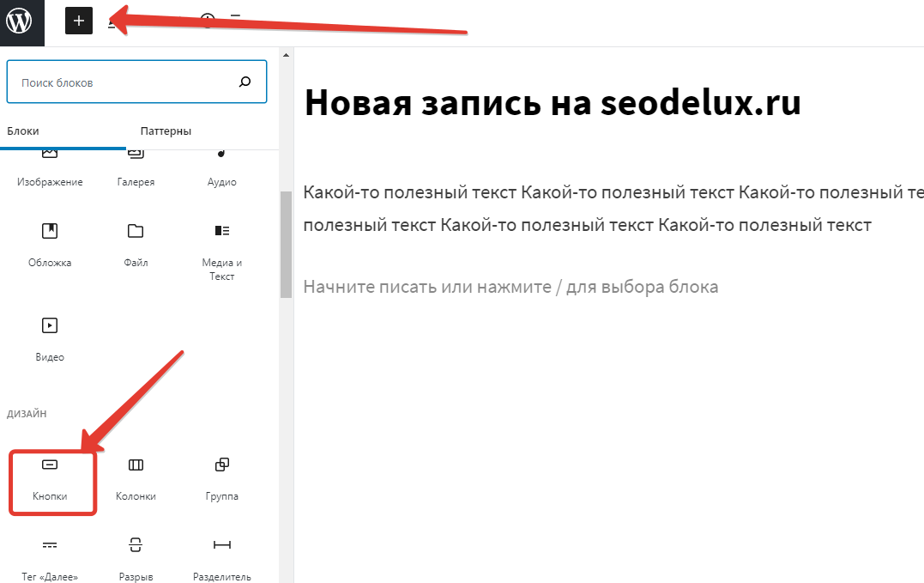Add the Обложка cover block
Image resolution: width=924 pixels, height=583 pixels.
(x=50, y=245)
